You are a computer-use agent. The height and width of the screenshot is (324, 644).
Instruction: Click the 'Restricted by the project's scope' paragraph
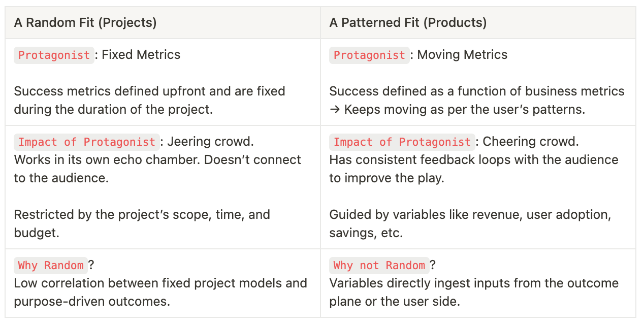142,223
